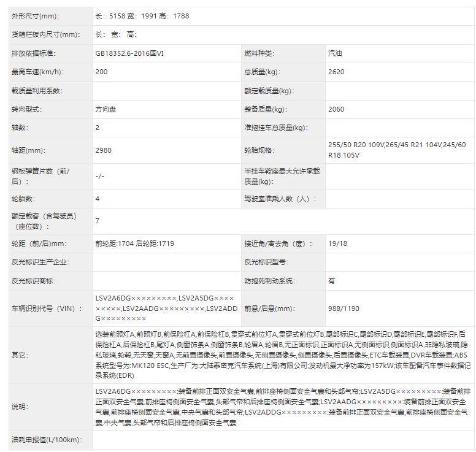
Task: Select the curb weight value 2060
Action: (x=336, y=109)
